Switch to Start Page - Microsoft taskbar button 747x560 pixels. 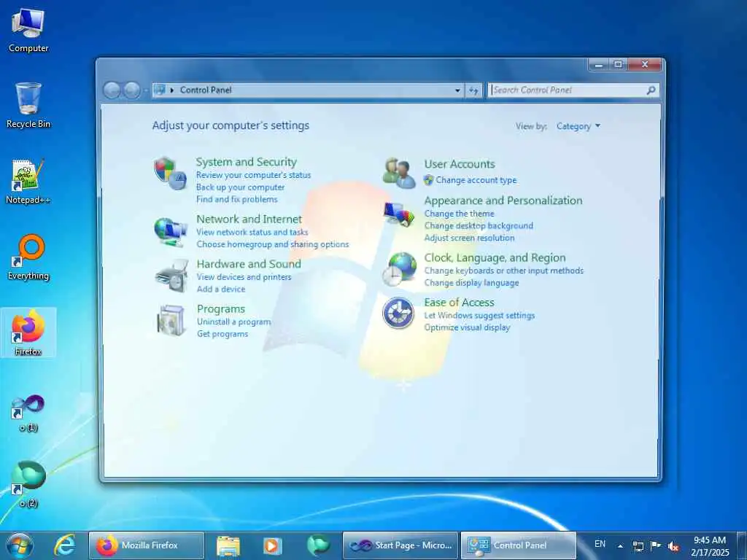400,545
